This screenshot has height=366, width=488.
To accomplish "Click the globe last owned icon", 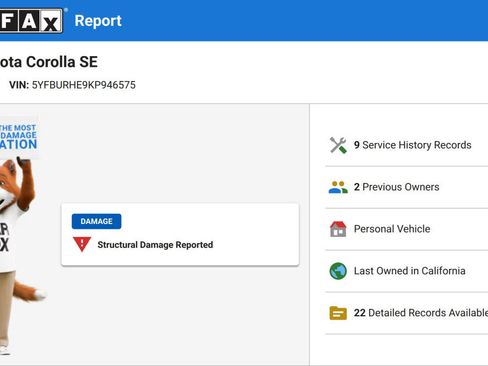I will tap(338, 271).
